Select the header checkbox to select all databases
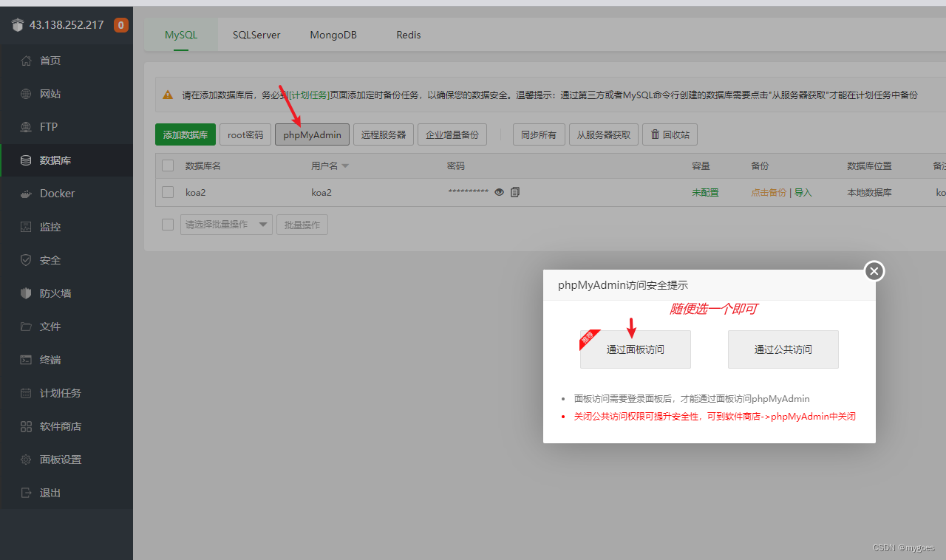Screen dimensions: 946x560 coord(167,165)
